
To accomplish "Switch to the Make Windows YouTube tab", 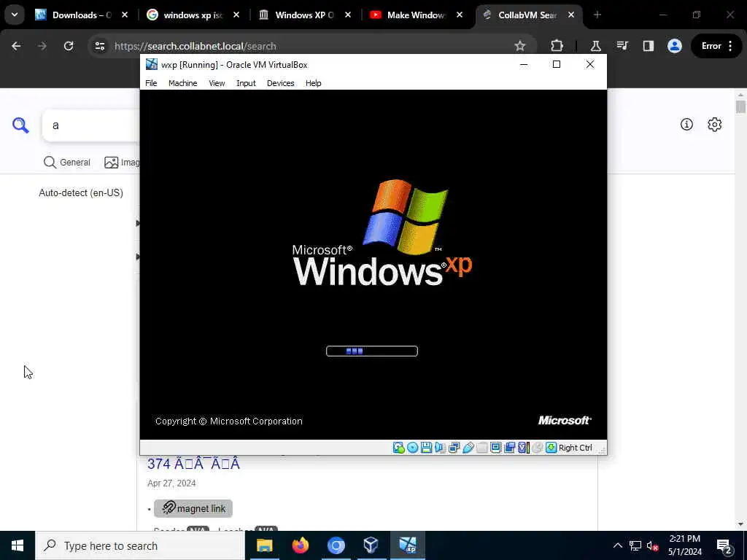I will (x=417, y=15).
